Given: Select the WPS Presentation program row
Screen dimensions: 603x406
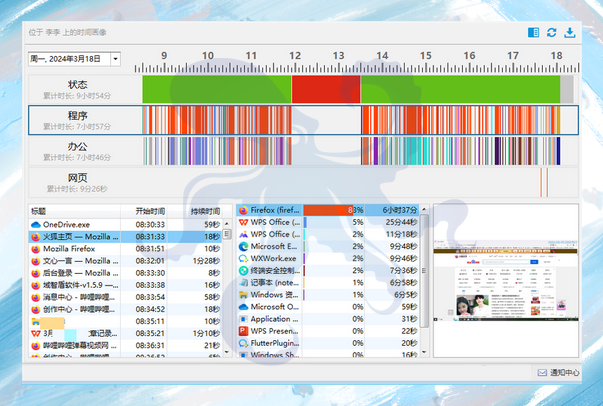Looking at the screenshot, I should tap(275, 330).
